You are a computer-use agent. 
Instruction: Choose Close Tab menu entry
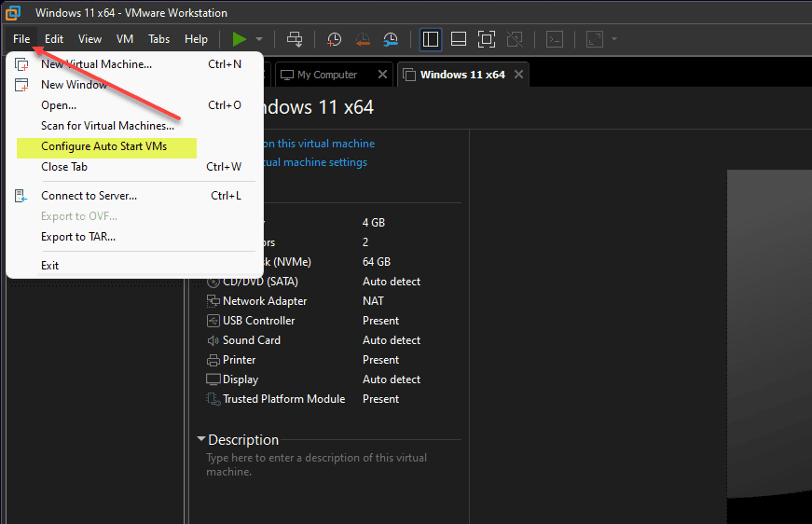click(x=134, y=167)
